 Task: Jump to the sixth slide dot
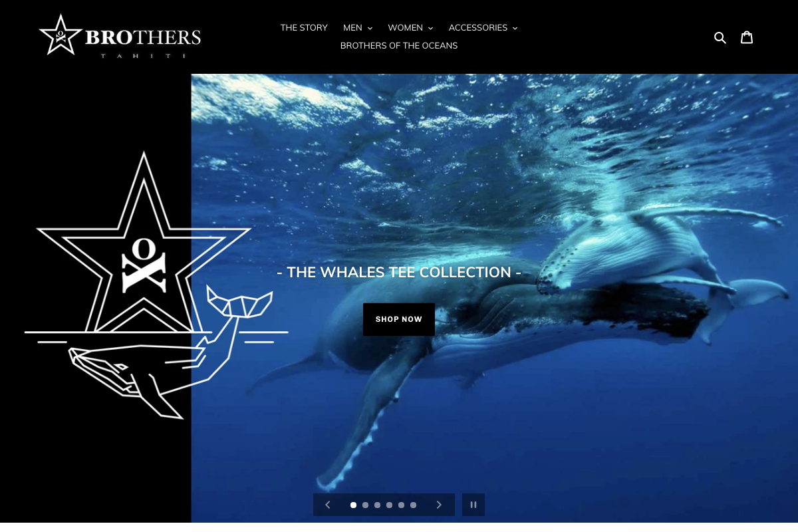tap(413, 505)
